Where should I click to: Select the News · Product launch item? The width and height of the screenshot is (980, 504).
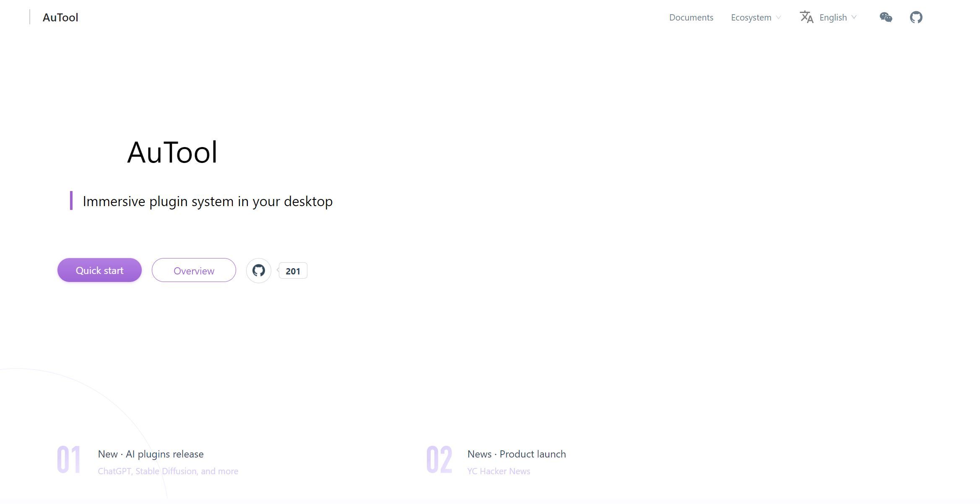pyautogui.click(x=516, y=454)
